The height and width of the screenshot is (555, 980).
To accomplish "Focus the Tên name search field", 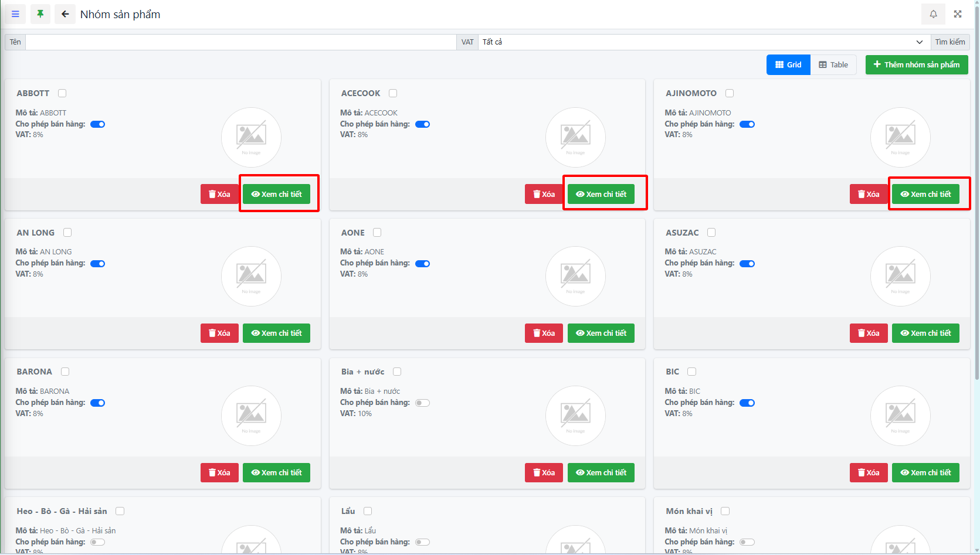I will 240,42.
